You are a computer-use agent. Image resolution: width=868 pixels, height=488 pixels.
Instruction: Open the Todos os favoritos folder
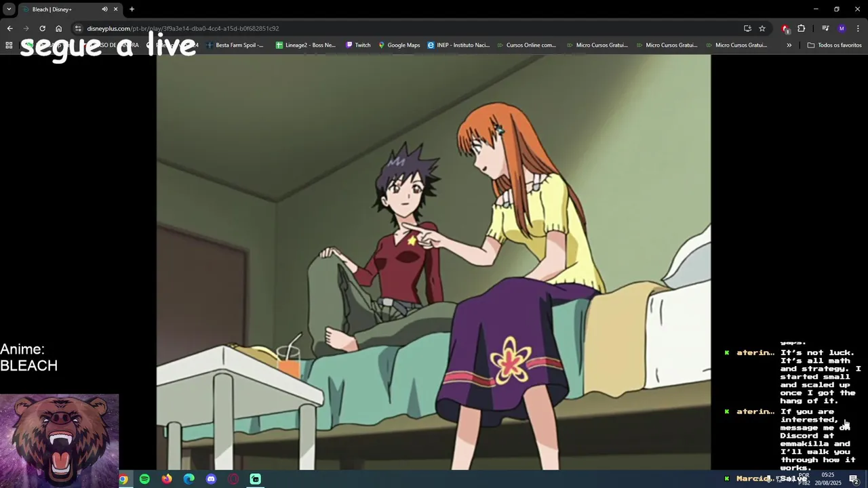[834, 45]
